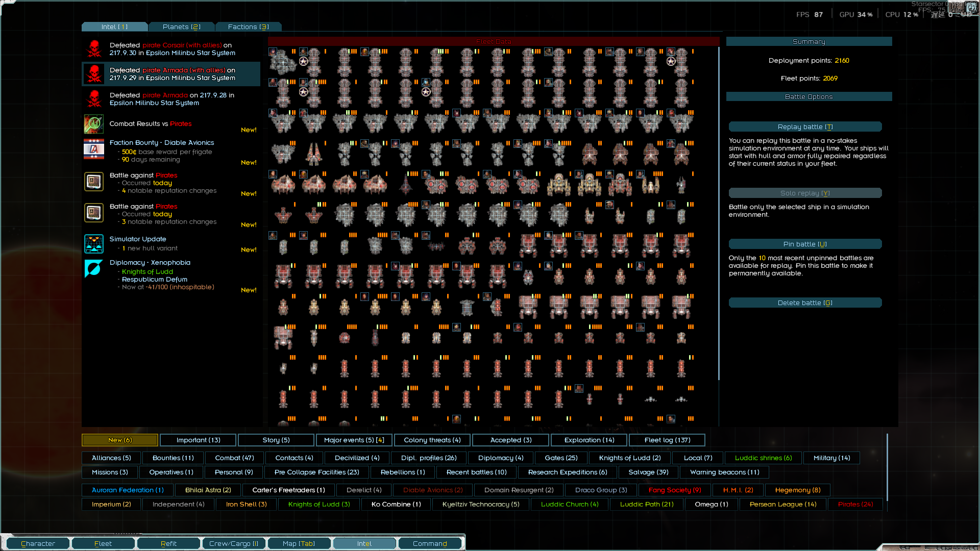Filter by Omega (1) faction
980x551 pixels.
[x=711, y=504]
